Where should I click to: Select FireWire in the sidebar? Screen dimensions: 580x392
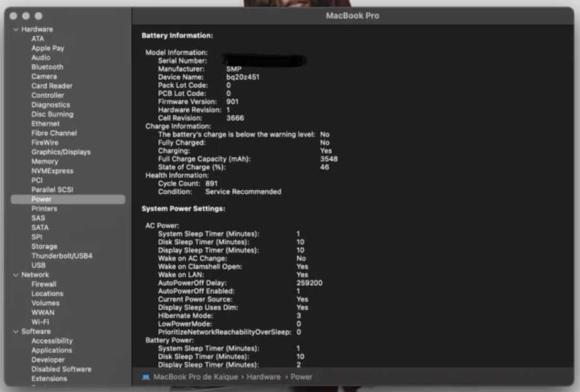click(45, 143)
